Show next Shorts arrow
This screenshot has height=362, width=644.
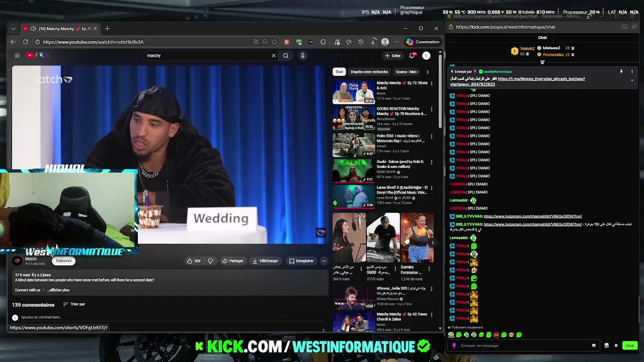(432, 243)
